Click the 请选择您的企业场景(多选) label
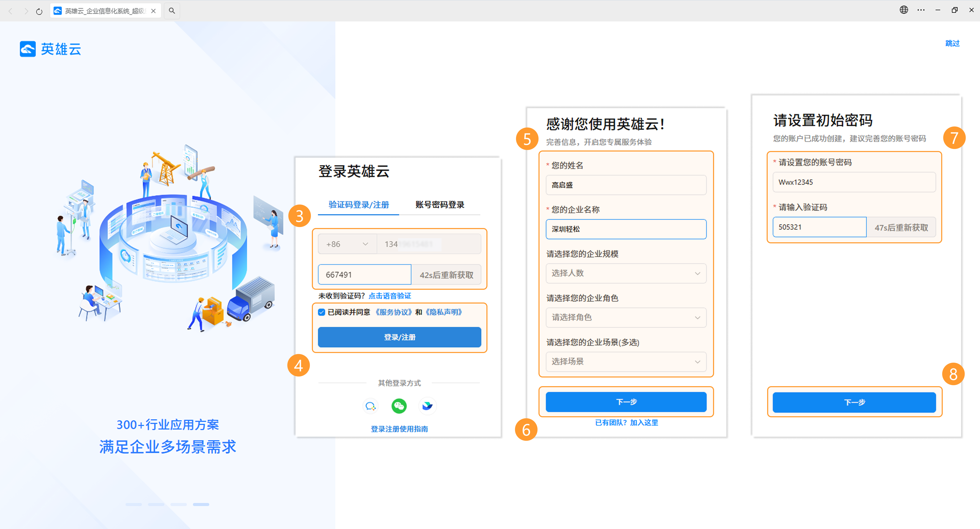 pyautogui.click(x=593, y=342)
